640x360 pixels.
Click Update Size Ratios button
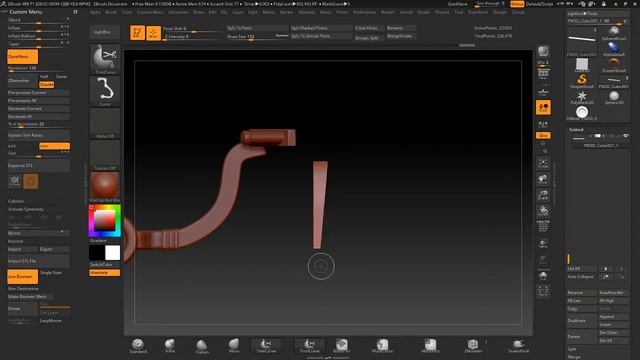[38, 135]
